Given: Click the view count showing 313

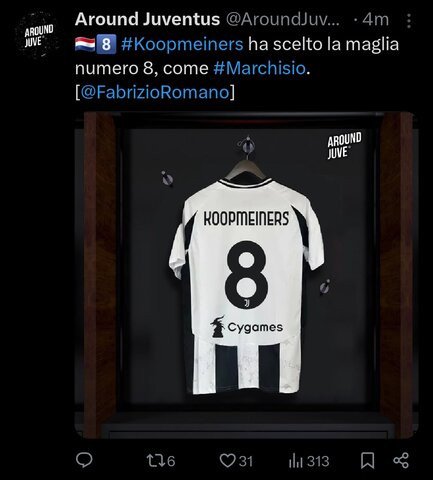Looking at the screenshot, I should [318, 461].
